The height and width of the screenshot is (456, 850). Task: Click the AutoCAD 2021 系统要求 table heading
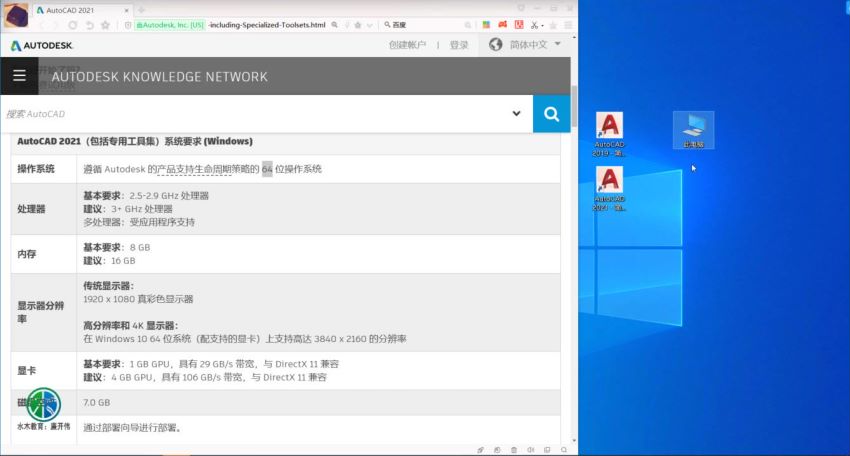tap(135, 141)
